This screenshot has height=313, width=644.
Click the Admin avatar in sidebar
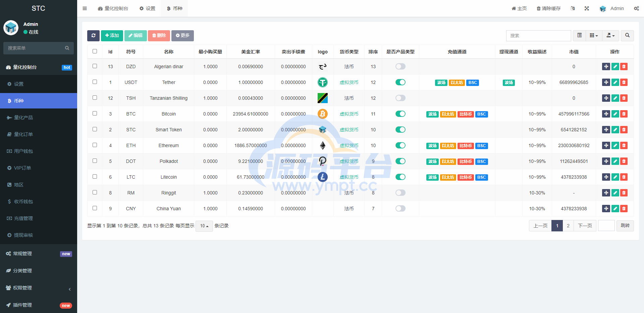pos(11,28)
